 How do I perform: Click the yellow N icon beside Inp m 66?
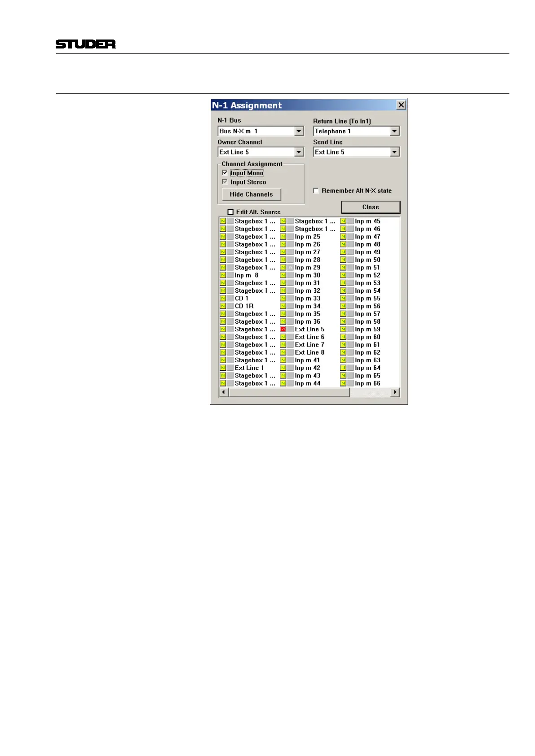343,383
